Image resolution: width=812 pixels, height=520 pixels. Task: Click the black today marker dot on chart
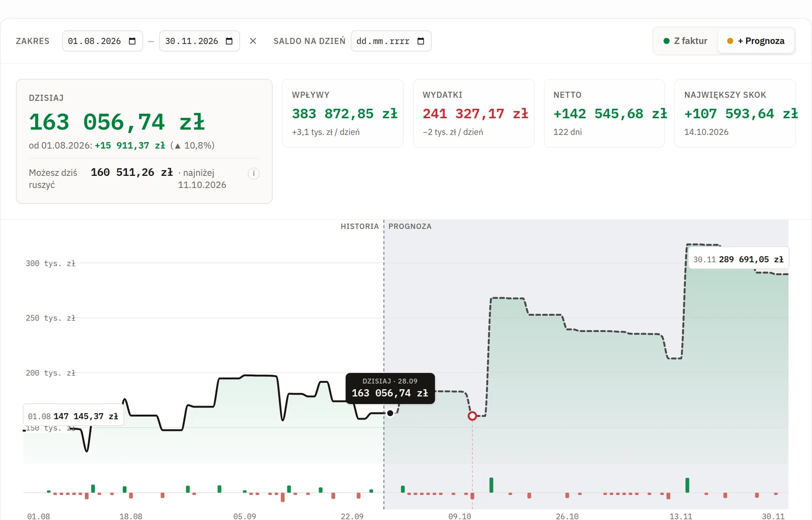pos(390,413)
